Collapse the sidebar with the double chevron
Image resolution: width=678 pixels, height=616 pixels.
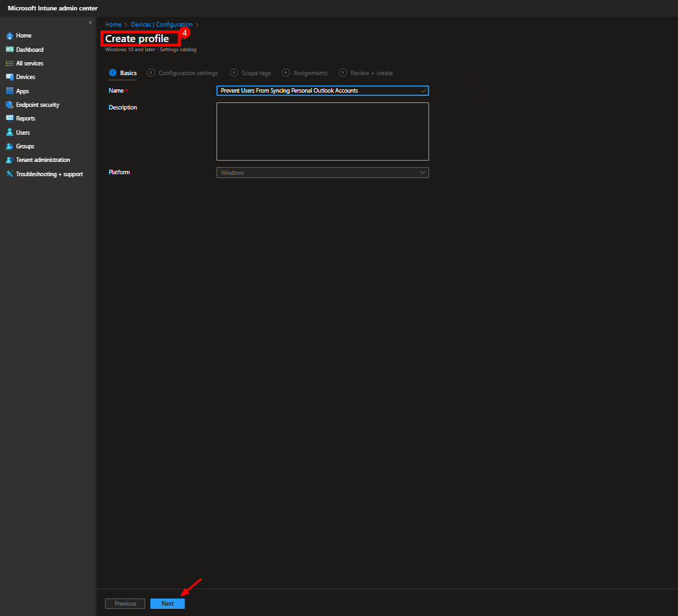pyautogui.click(x=90, y=23)
